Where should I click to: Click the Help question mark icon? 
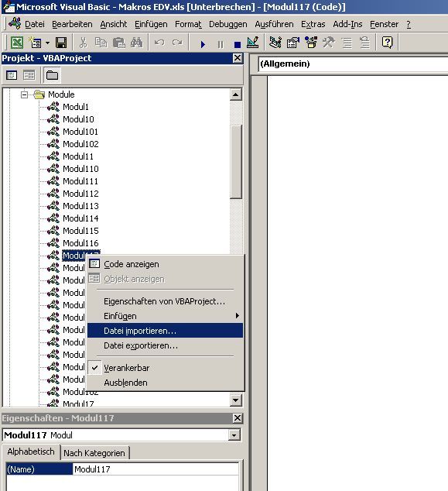coord(388,43)
